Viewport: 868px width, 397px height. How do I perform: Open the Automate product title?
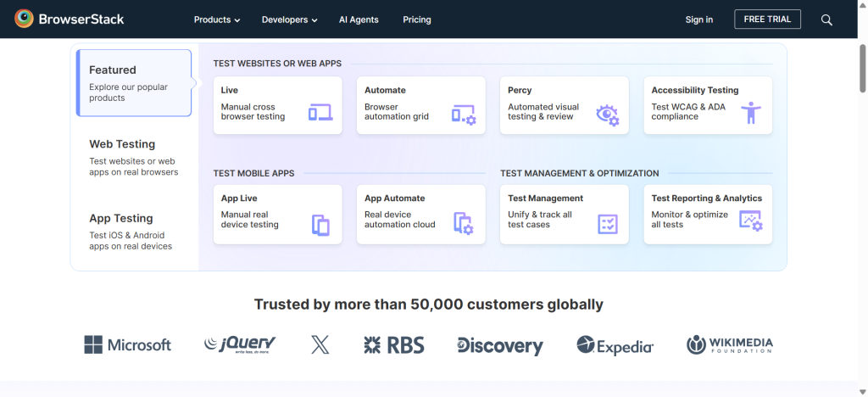(x=386, y=90)
